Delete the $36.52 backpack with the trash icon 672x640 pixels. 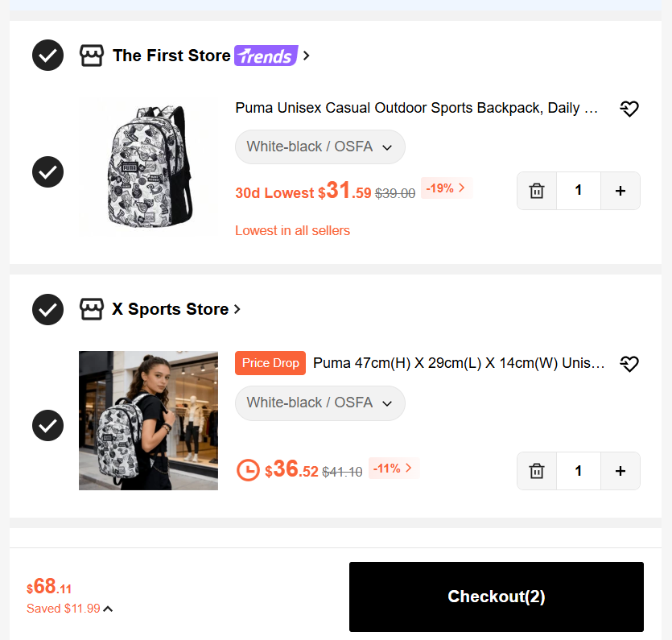pos(537,471)
